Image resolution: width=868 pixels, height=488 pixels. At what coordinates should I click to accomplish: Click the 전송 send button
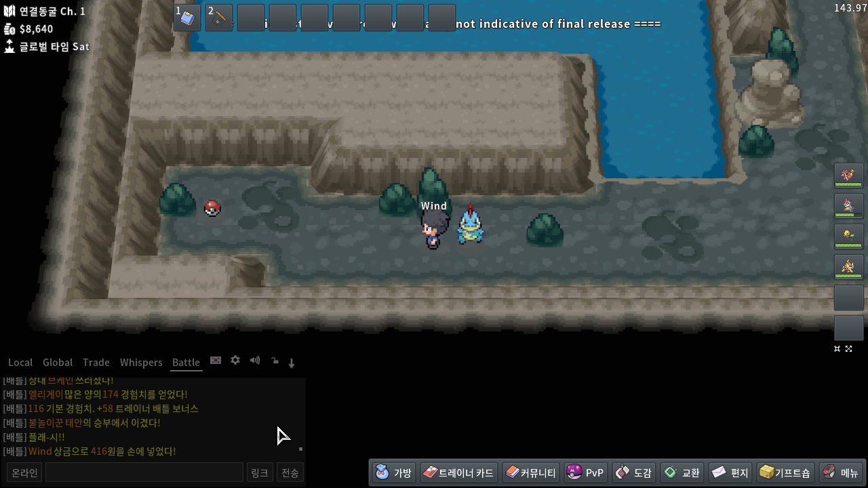(x=290, y=472)
